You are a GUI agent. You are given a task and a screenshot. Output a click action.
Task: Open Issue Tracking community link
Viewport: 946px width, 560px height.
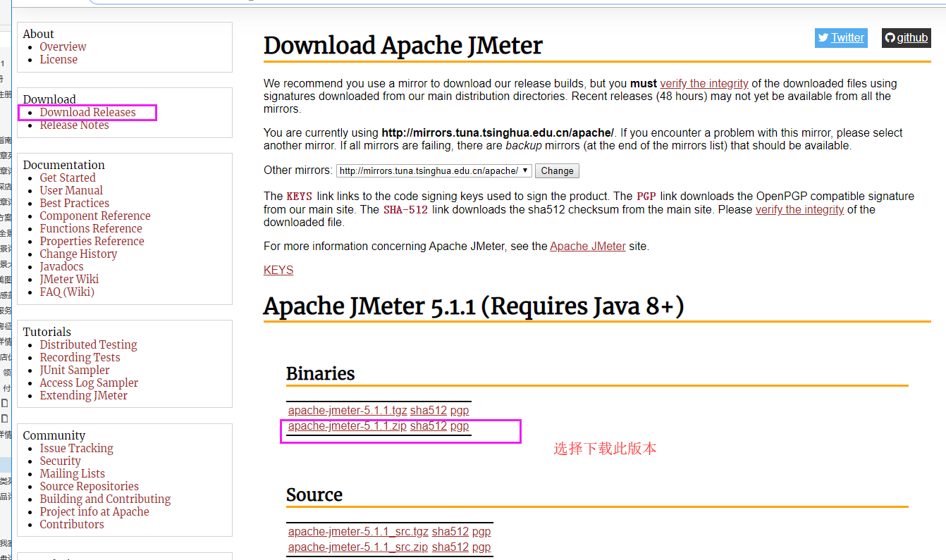(76, 448)
